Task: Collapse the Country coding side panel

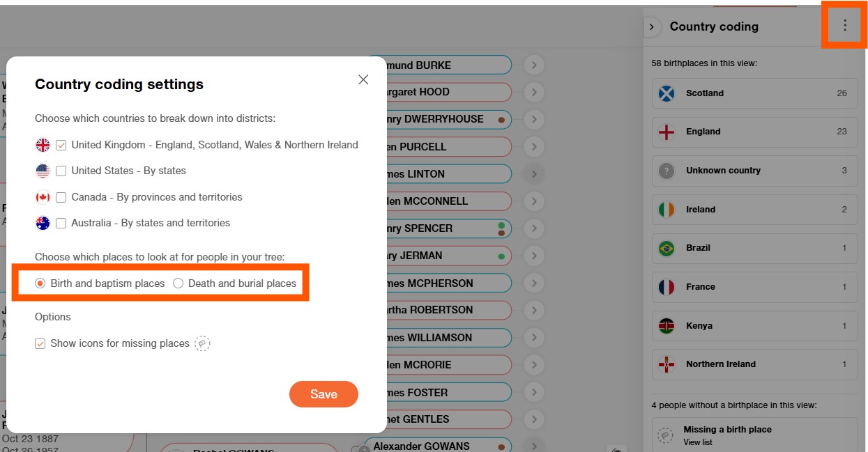Action: (x=651, y=27)
